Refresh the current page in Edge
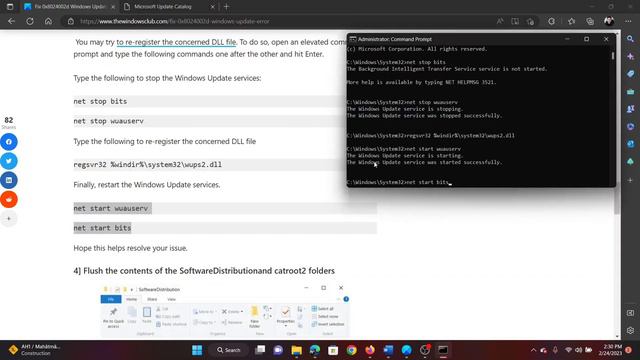Viewport: 640px width, 360px height. [x=30, y=21]
